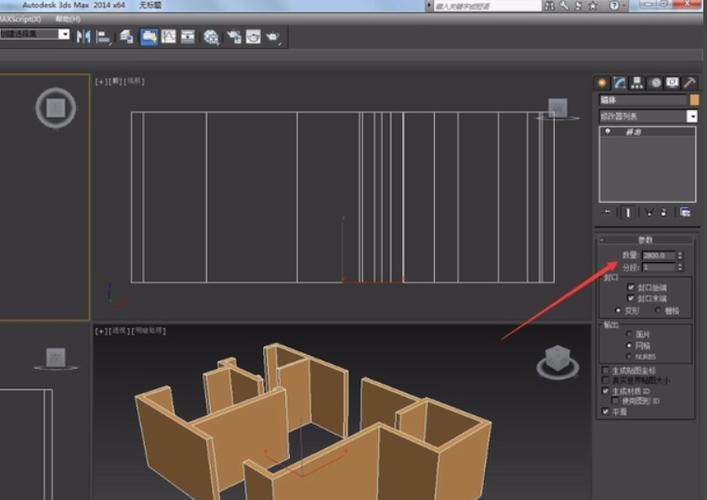Open the 帮助 (Help) menu
Viewport: 707px width, 500px height.
(x=69, y=19)
